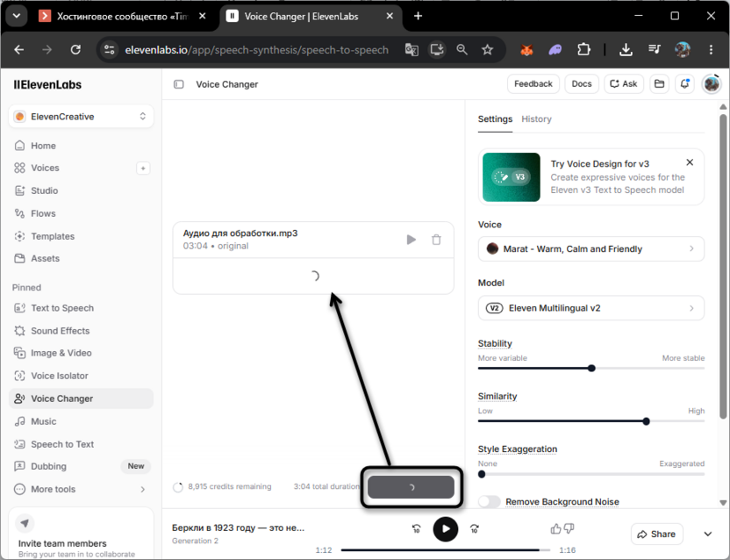This screenshot has height=560, width=730.
Task: Click the settings panel scrollbar
Action: click(723, 266)
